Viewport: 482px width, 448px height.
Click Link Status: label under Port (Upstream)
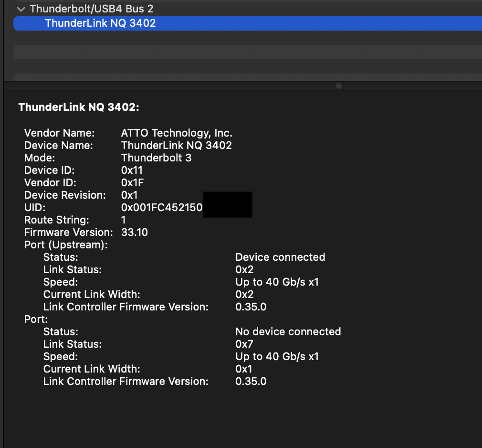(x=72, y=269)
